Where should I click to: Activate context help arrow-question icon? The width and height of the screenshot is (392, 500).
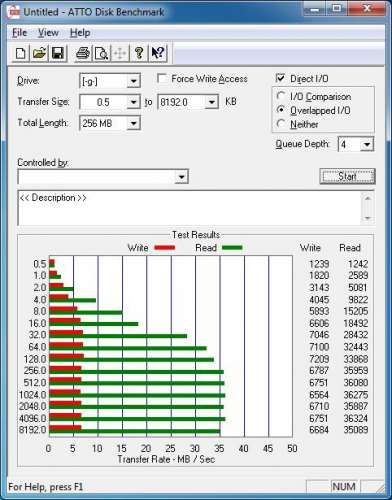(158, 53)
